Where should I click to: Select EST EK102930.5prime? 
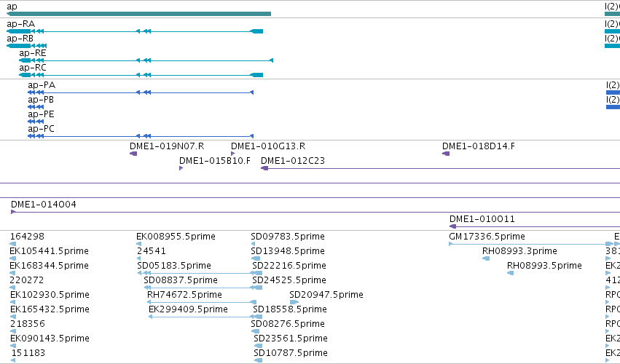coord(12,302)
